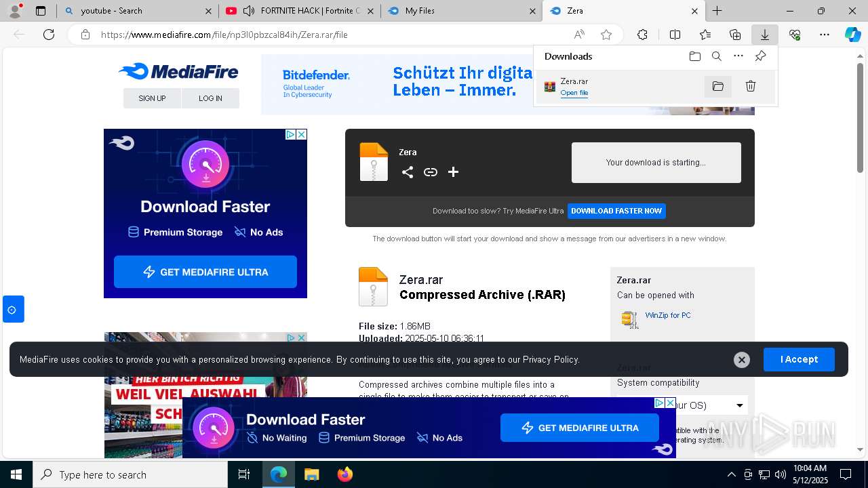This screenshot has width=868, height=488.
Task: Add Zera to my files plus icon
Action: [454, 172]
